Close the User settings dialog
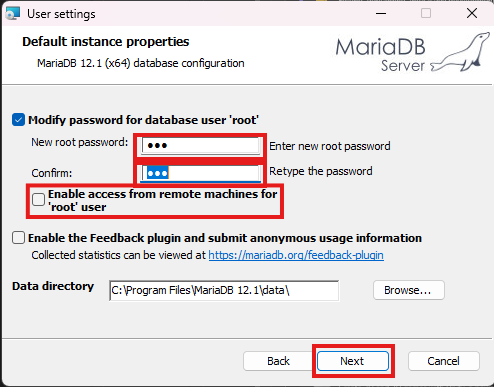The width and height of the screenshot is (494, 387). 472,14
